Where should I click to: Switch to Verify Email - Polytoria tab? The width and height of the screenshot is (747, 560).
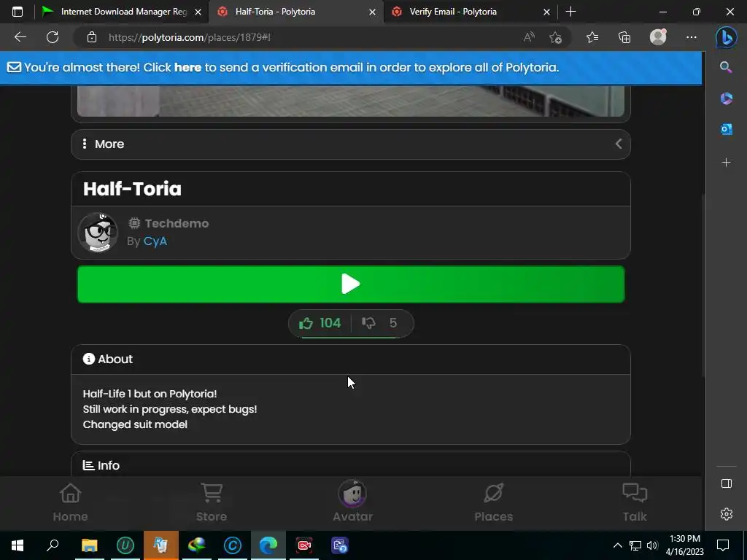coord(452,12)
